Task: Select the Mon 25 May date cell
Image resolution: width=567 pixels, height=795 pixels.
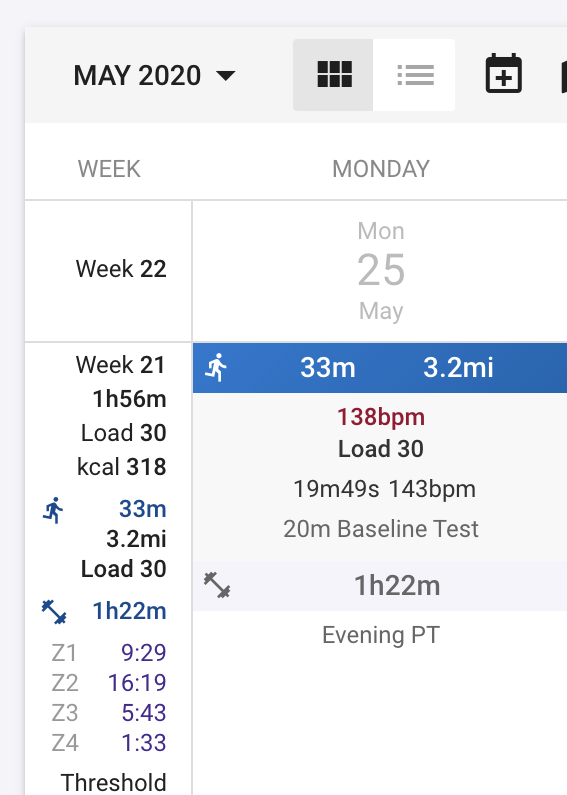Action: tap(380, 271)
